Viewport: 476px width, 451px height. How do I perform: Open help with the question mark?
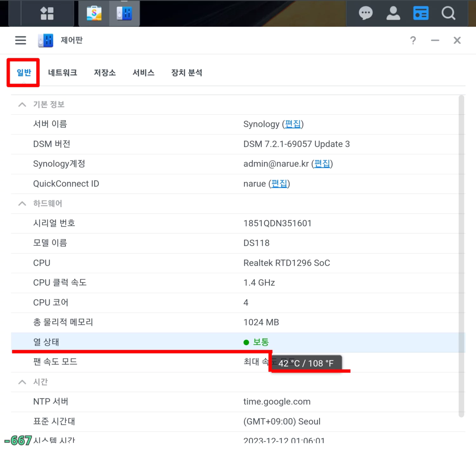(x=413, y=40)
